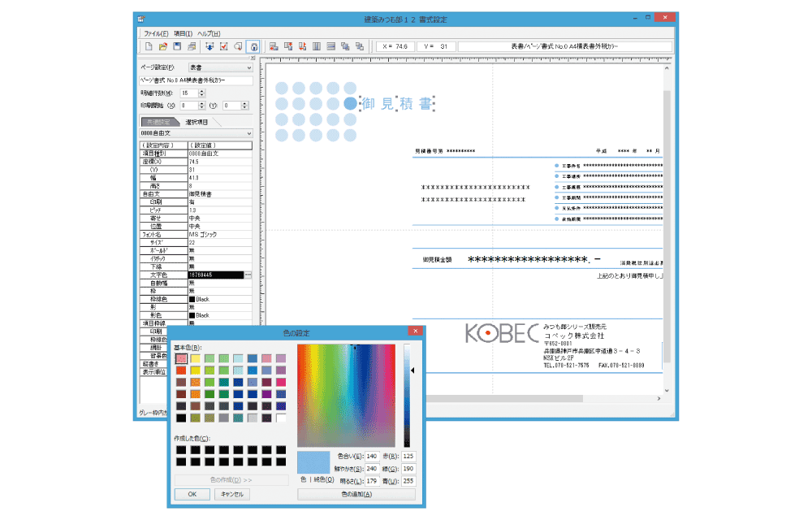Select the first custom color slot
The image size is (812, 520).
181,449
